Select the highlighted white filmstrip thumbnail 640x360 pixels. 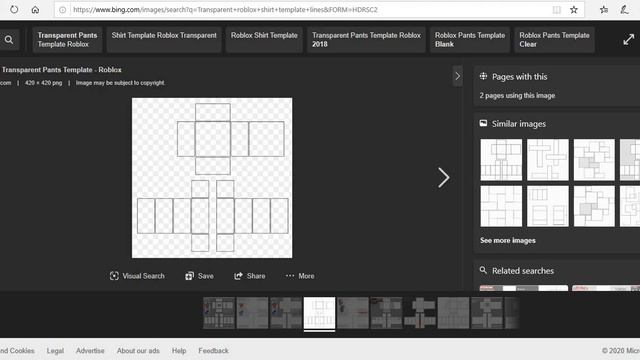[320, 313]
